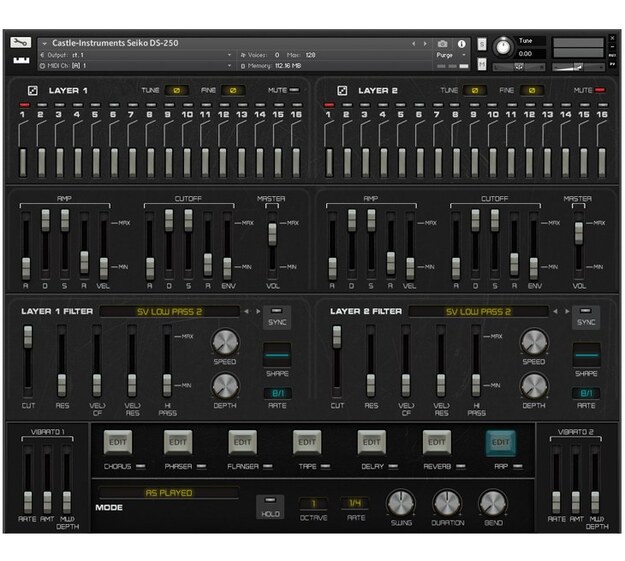Toggle Layer 1 filter Sync button
This screenshot has height=561, width=625.
coord(277,317)
